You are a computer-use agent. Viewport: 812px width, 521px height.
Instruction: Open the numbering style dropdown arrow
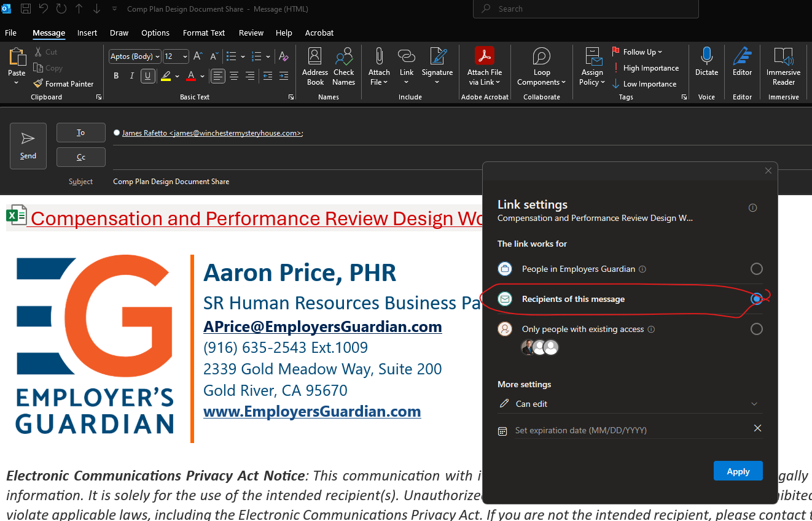click(x=269, y=56)
